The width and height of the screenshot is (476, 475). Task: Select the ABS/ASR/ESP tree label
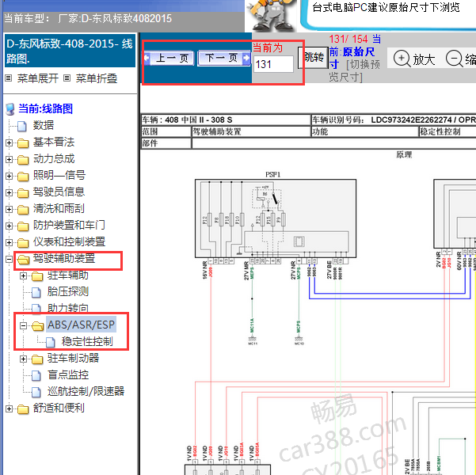(x=81, y=325)
